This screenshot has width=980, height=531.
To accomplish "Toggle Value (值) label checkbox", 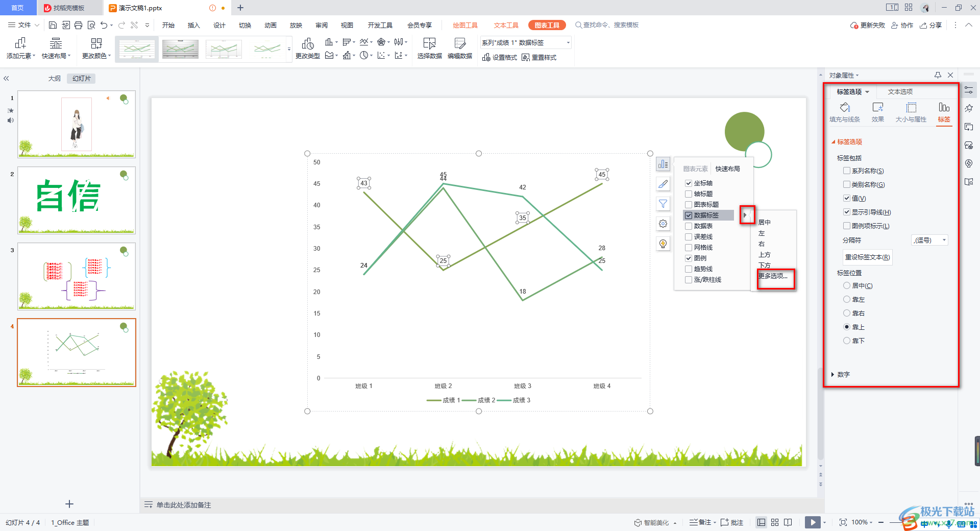I will (x=847, y=199).
